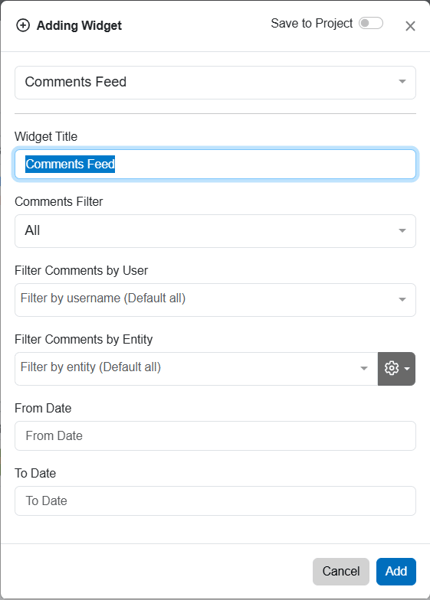
Task: Click the plus circle icon next to Adding Widget
Action: pos(23,26)
